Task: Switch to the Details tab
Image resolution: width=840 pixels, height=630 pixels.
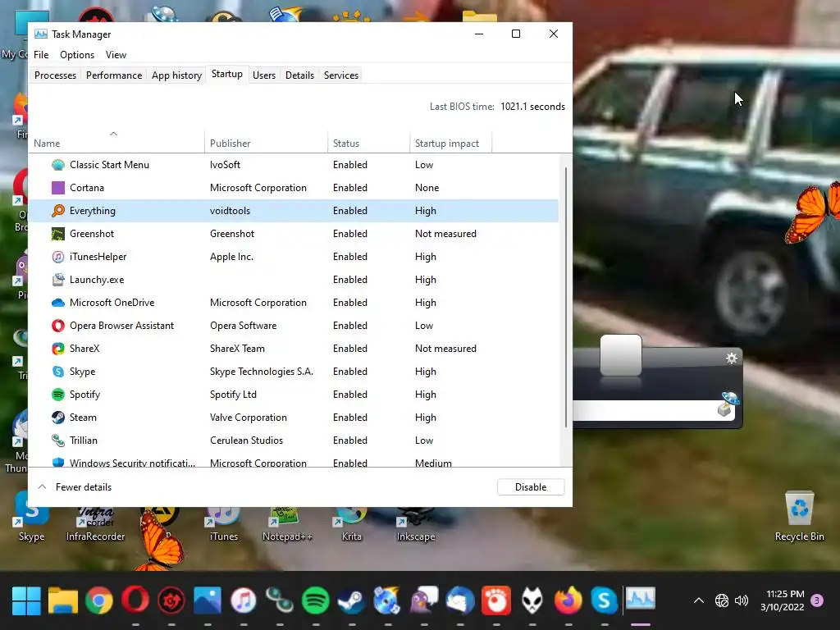Action: click(x=299, y=75)
